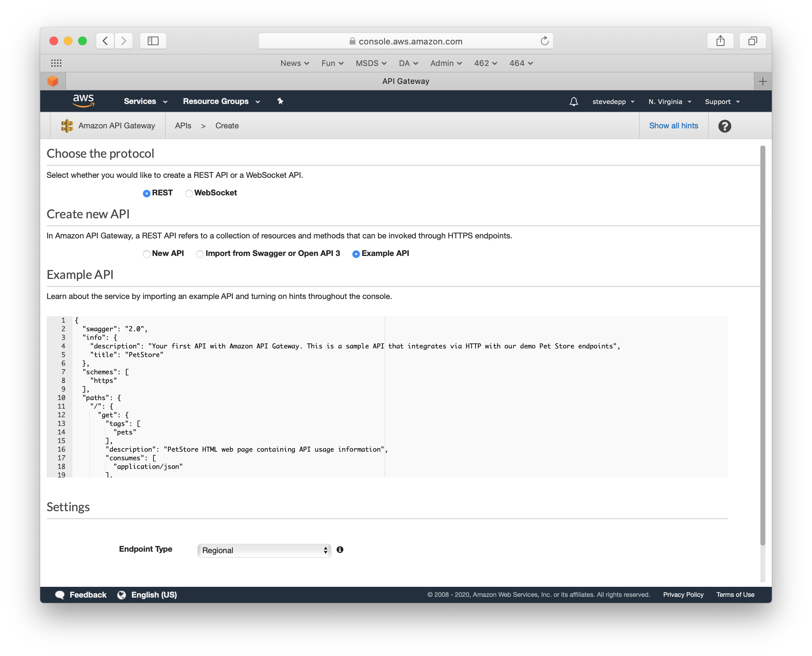Click the Show all hints link

[x=673, y=126]
